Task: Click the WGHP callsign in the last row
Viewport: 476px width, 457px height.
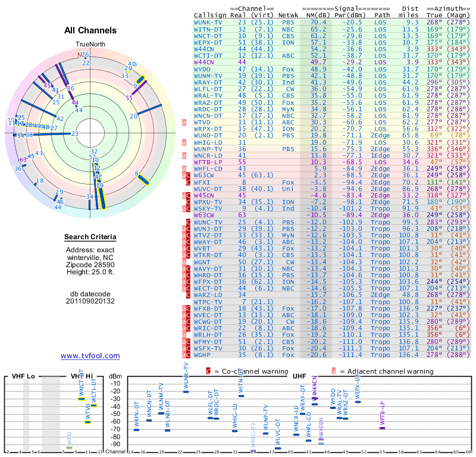Action: [202, 355]
